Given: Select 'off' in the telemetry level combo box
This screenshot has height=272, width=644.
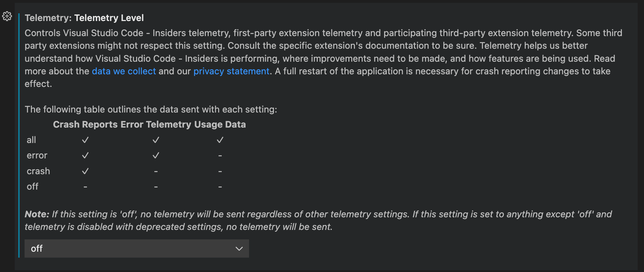Looking at the screenshot, I should coord(136,249).
